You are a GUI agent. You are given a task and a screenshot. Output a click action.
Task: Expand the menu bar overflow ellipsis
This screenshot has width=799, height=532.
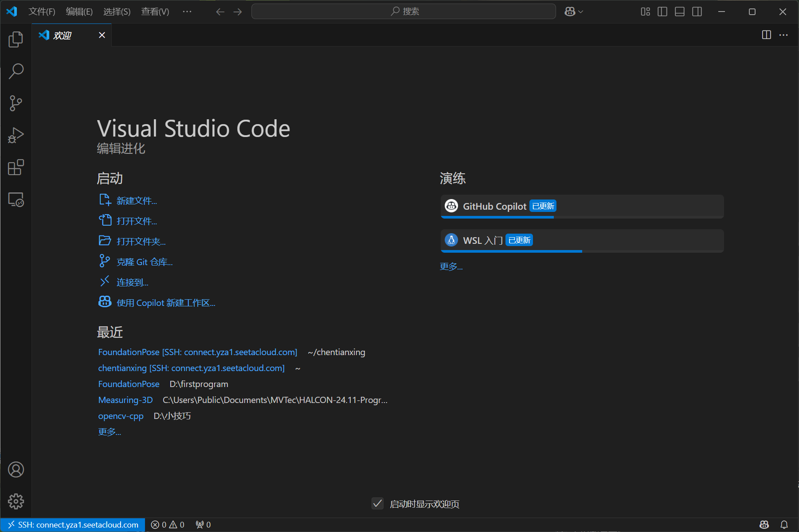[187, 12]
